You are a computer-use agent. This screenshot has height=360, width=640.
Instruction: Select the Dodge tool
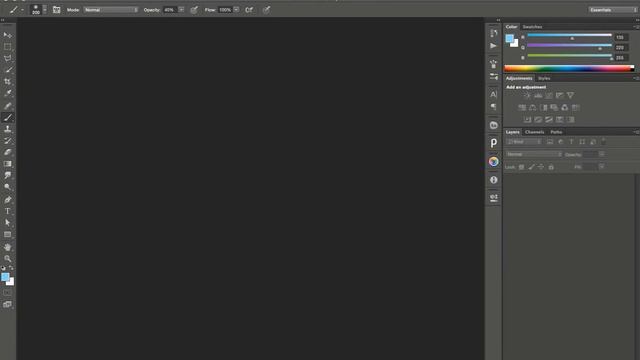coord(8,187)
